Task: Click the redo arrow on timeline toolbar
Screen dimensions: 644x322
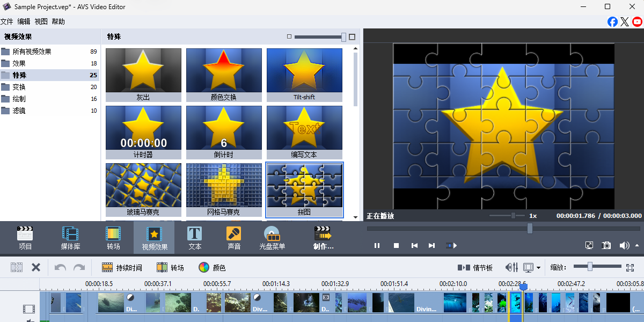Action: [x=79, y=267]
